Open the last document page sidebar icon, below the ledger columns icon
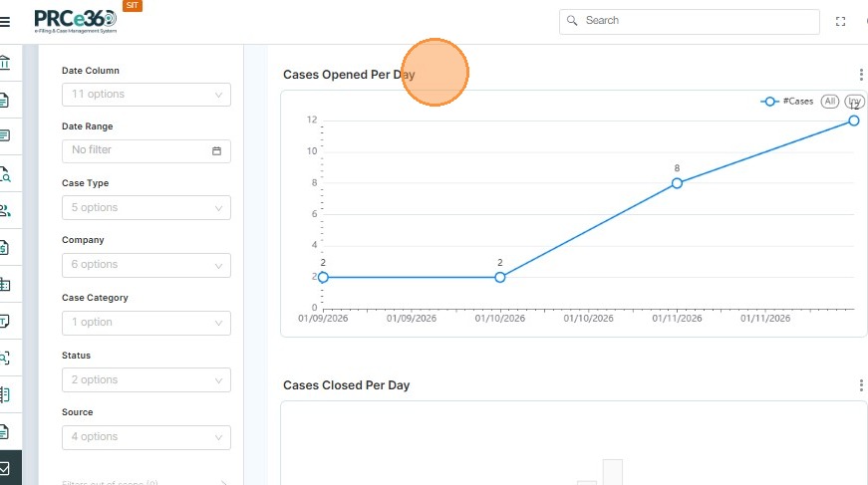This screenshot has width=868, height=485. (4, 432)
